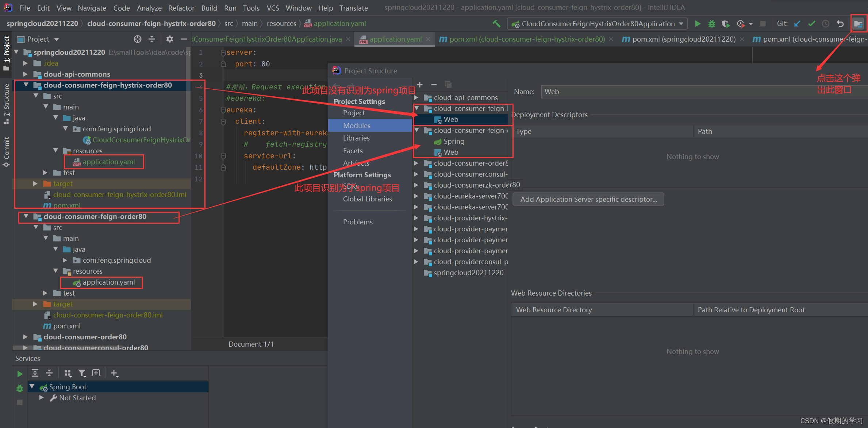The image size is (868, 428).
Task: Select the Spring facet in the modules list
Action: click(x=454, y=141)
